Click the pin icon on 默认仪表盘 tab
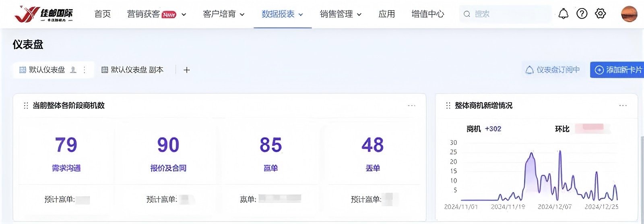 coord(73,70)
